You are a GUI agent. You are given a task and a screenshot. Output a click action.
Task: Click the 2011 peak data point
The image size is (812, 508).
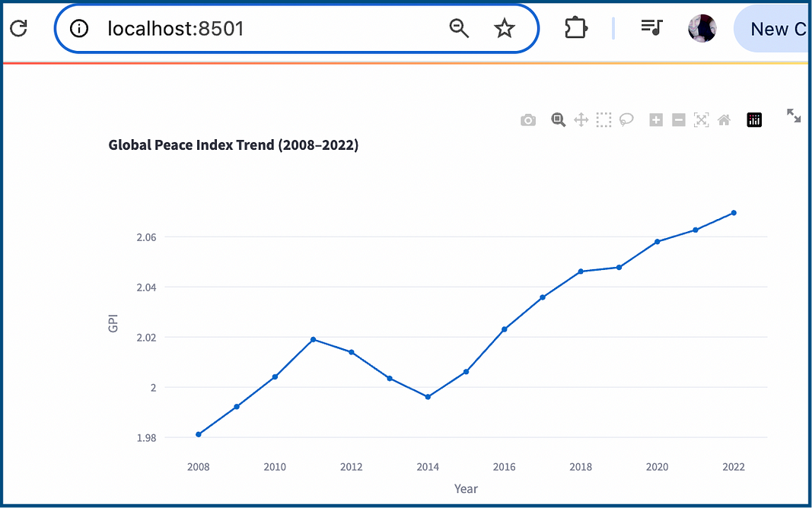tap(314, 339)
